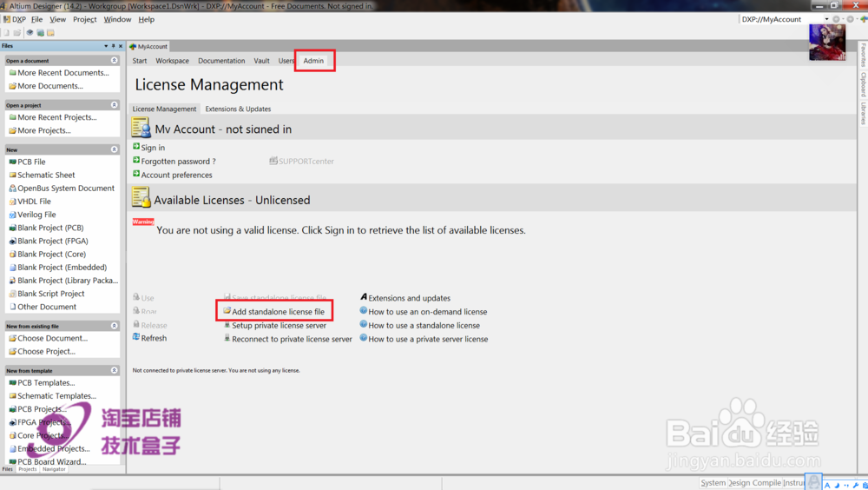Click the navigate back arrow button
Image resolution: width=868 pixels, height=490 pixels.
pos(836,19)
